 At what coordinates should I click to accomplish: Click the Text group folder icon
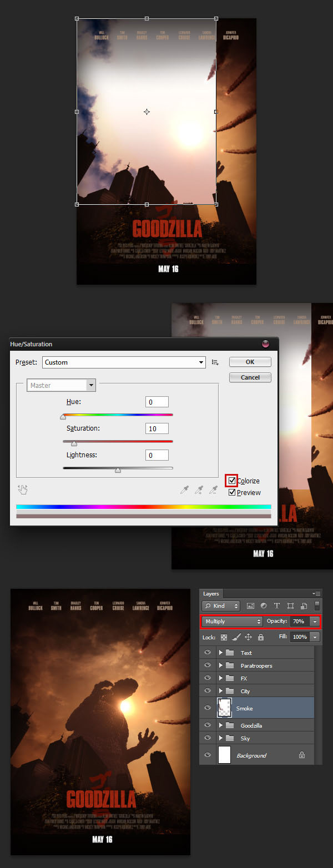pyautogui.click(x=230, y=653)
